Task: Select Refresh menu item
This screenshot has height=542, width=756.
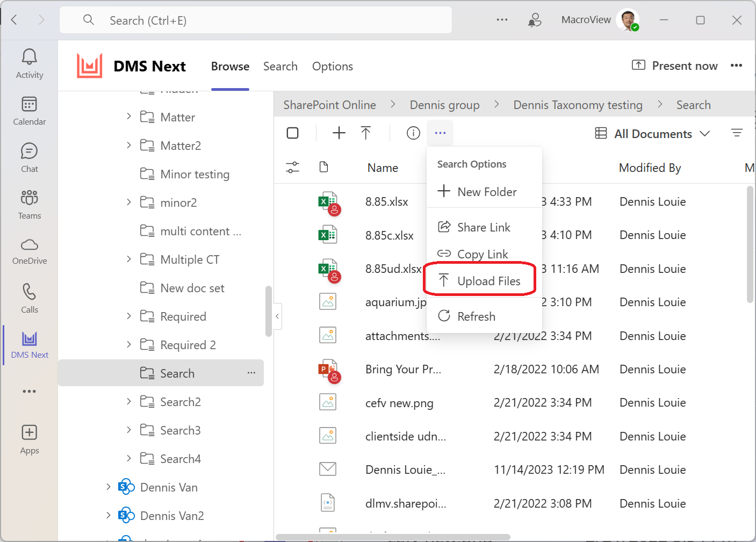Action: 484,316
